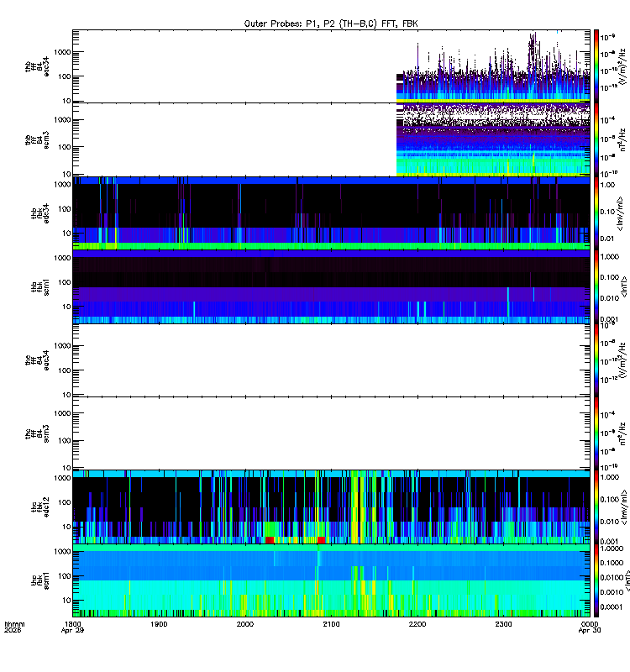
Task: Click the red block just before 2100 in thc edc12 panel
Action: (x=321, y=540)
